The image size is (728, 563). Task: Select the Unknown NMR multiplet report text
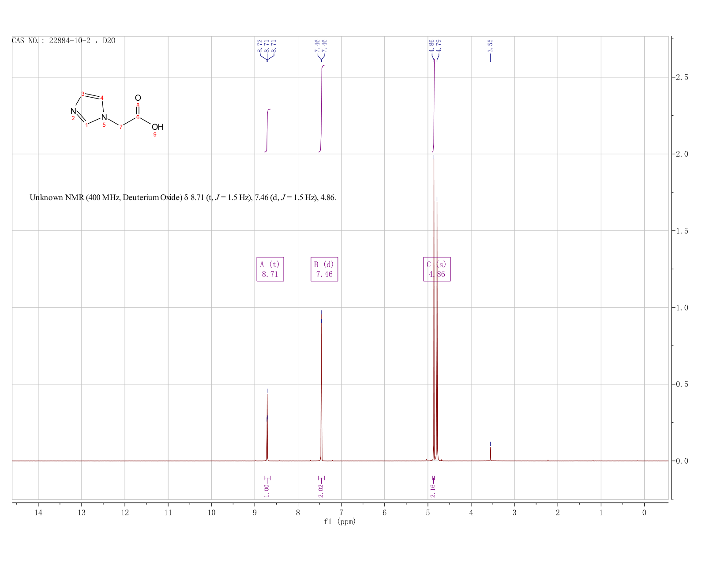click(x=183, y=197)
